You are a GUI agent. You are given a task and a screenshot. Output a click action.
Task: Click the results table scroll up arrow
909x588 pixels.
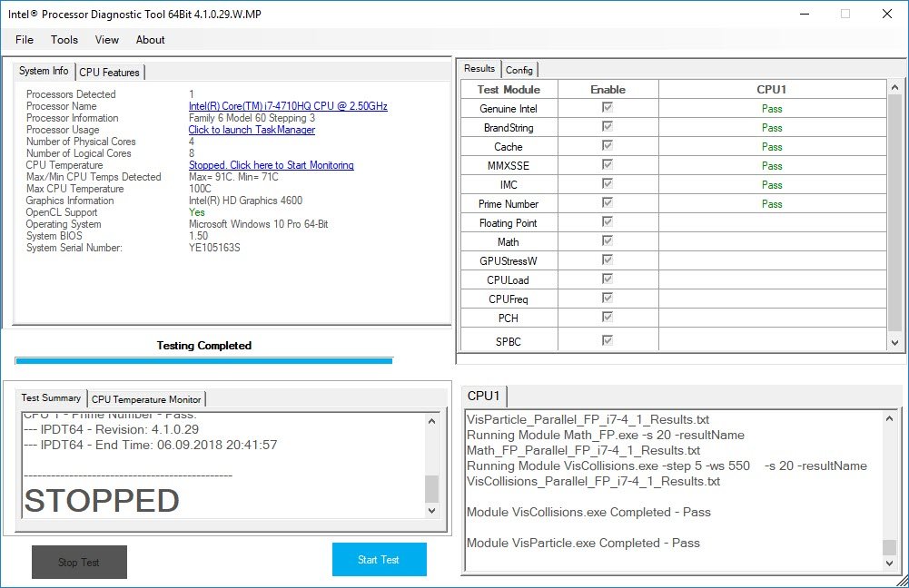click(895, 87)
